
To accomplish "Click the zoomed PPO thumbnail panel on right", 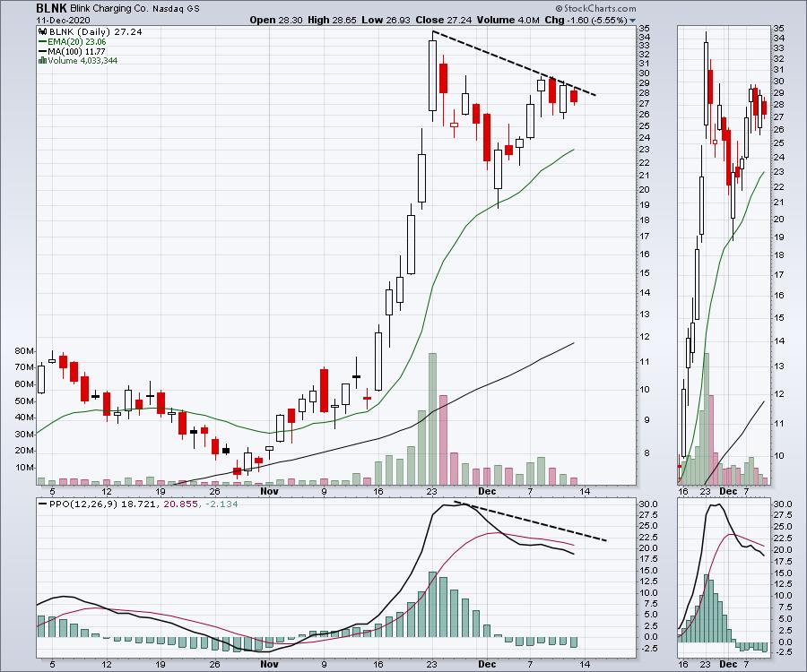I will 723,578.
